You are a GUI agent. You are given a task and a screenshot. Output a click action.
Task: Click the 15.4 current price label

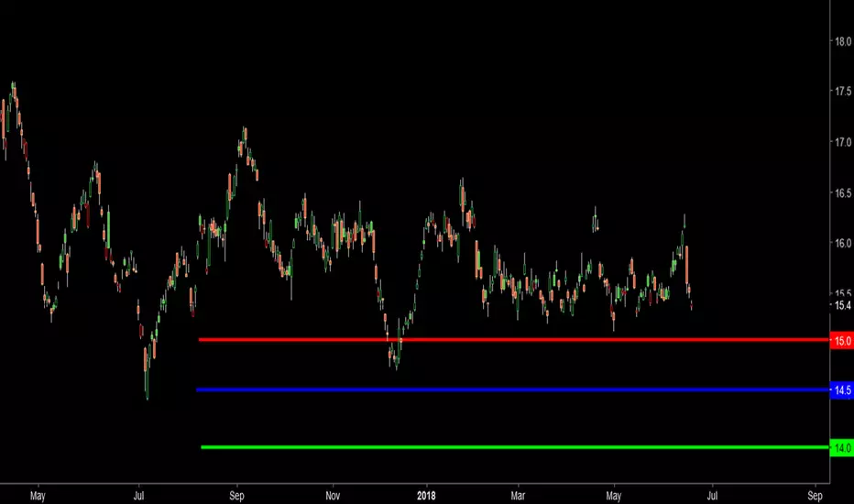click(x=843, y=305)
